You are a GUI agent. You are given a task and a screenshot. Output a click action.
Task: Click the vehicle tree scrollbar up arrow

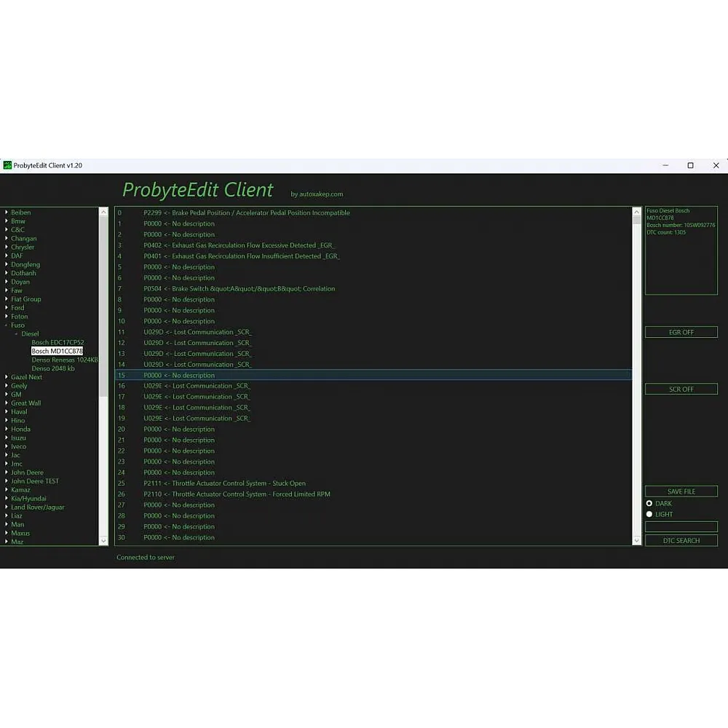click(103, 213)
